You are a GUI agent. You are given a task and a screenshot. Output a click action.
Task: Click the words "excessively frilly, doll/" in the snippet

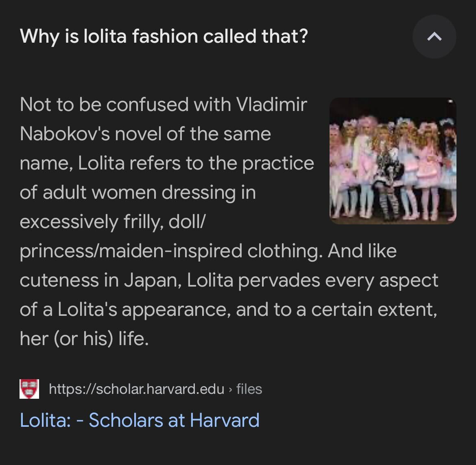[x=113, y=222]
